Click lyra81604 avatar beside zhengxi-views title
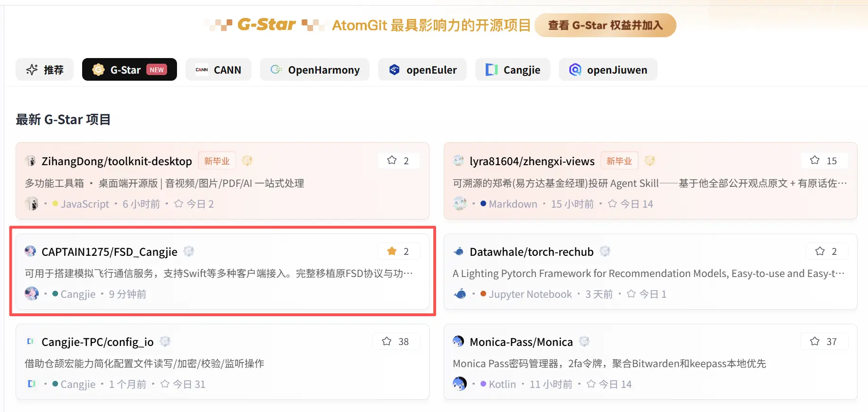 point(459,161)
